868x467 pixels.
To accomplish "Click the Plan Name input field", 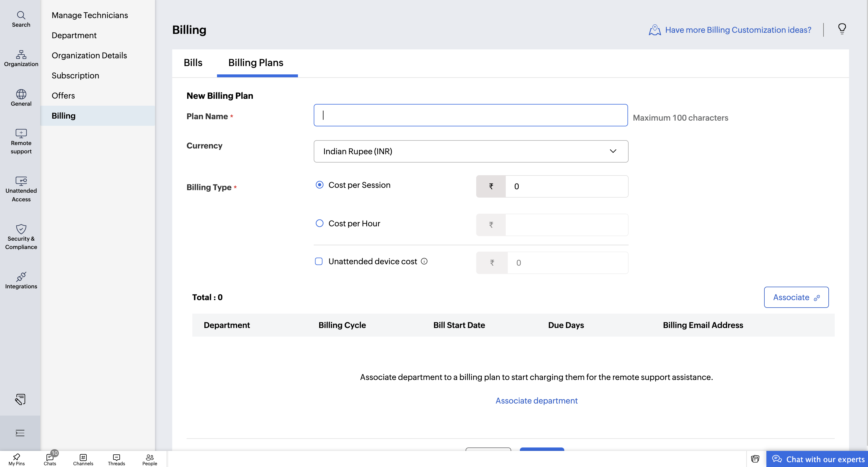I will 470,115.
